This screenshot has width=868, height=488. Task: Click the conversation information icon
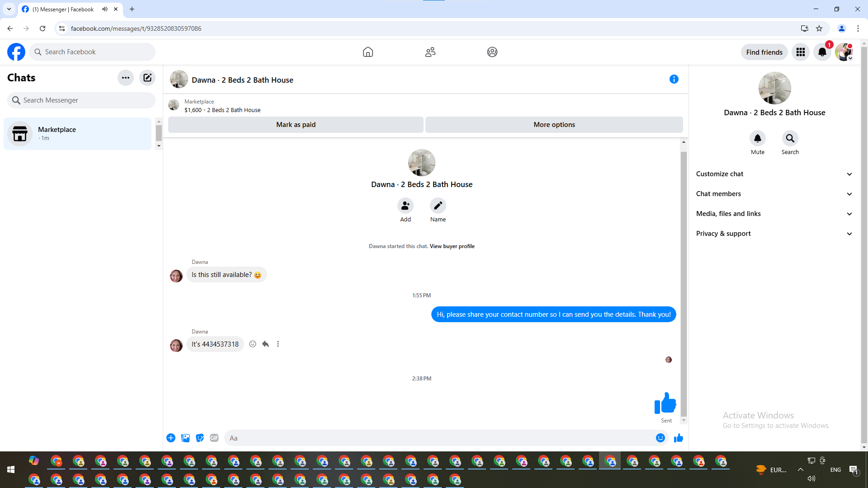pos(674,80)
